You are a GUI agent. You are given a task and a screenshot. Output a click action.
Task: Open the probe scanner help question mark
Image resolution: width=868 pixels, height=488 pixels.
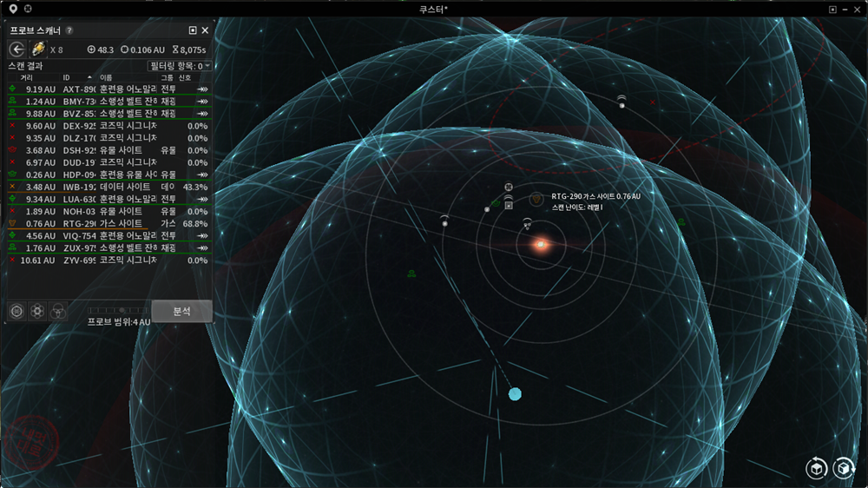[69, 30]
